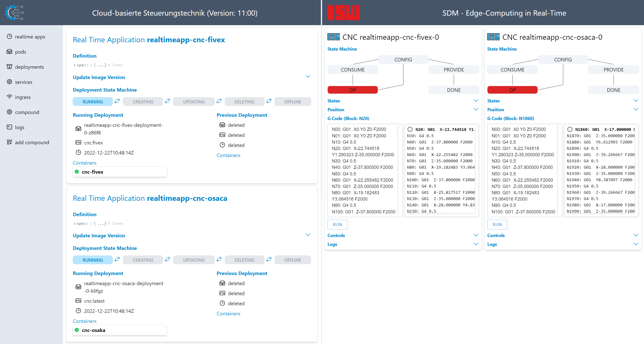Click Containers link under fivex Previous Deployment
Viewport: 644px width, 344px height.
228,155
